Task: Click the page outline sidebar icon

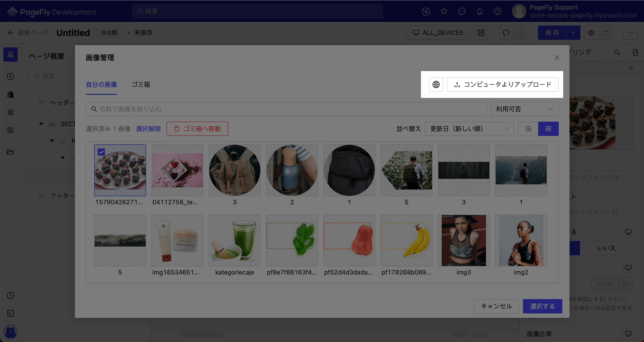Action: tap(11, 55)
